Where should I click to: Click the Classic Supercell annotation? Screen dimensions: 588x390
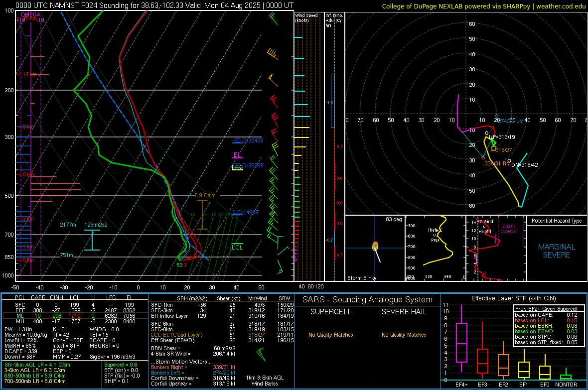pyautogui.click(x=509, y=229)
